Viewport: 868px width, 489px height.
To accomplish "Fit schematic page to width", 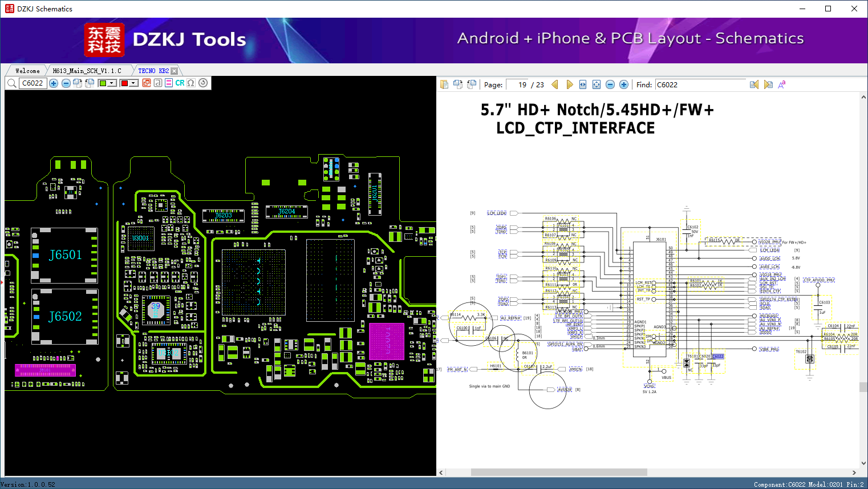I will [x=583, y=84].
